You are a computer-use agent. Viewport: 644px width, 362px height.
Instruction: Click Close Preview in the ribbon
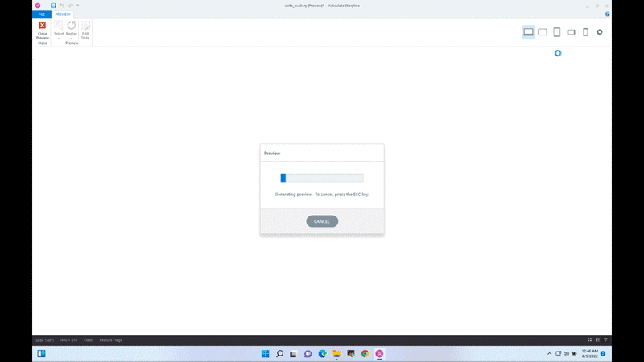click(x=43, y=30)
